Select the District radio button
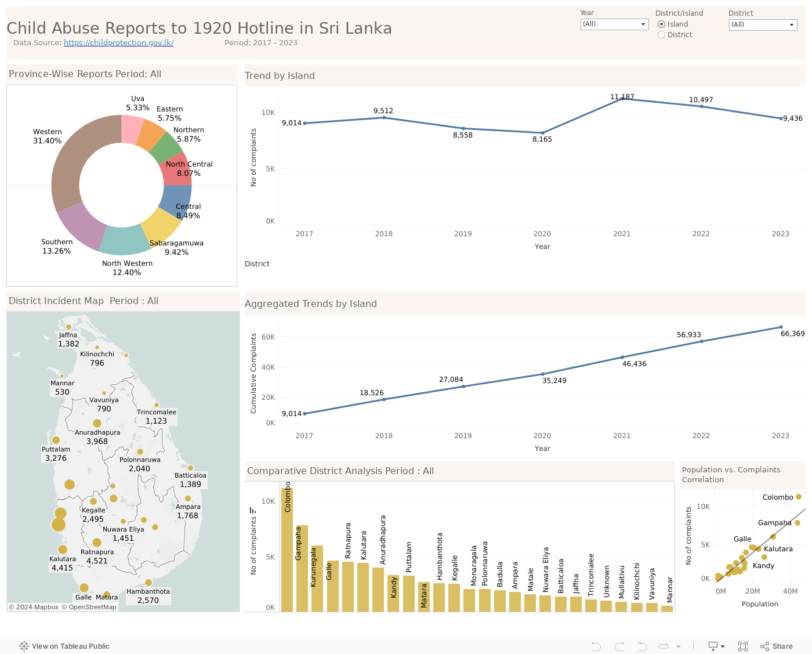The image size is (812, 654). pyautogui.click(x=661, y=35)
